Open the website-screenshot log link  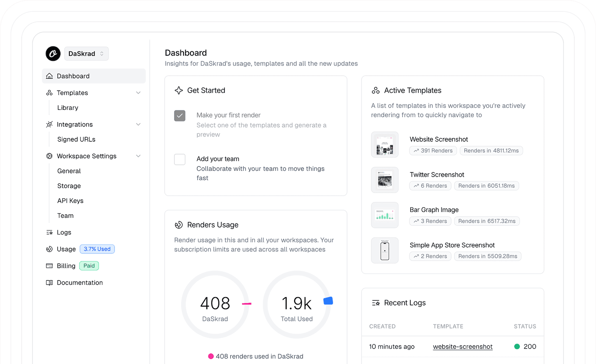click(463, 347)
